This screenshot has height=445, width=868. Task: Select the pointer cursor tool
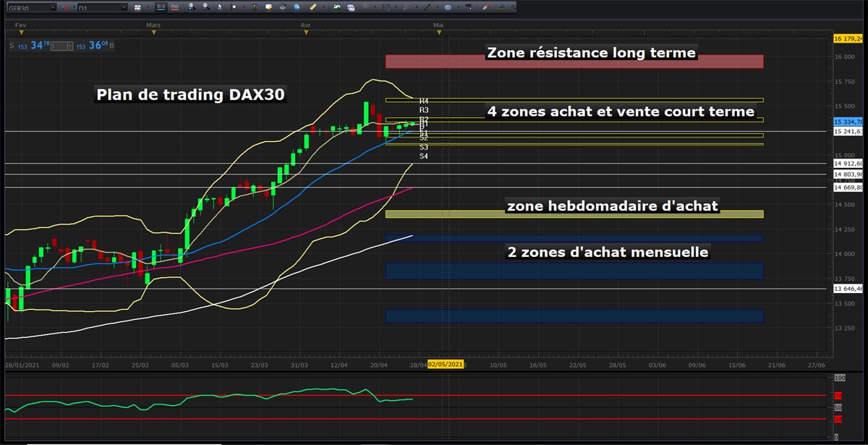pyautogui.click(x=219, y=7)
